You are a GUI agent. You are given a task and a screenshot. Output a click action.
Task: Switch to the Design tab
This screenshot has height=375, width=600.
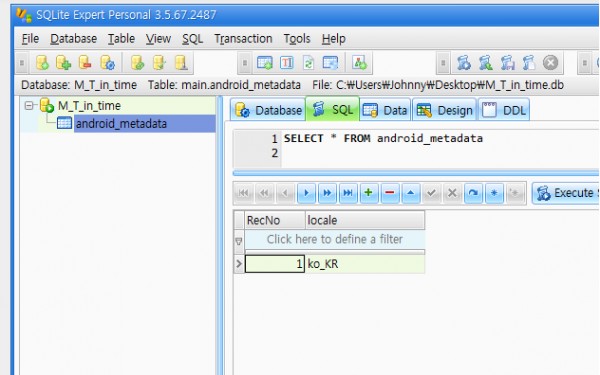tap(444, 110)
